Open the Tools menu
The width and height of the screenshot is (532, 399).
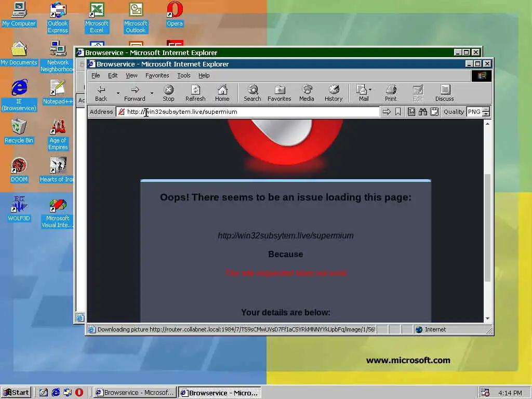point(183,75)
